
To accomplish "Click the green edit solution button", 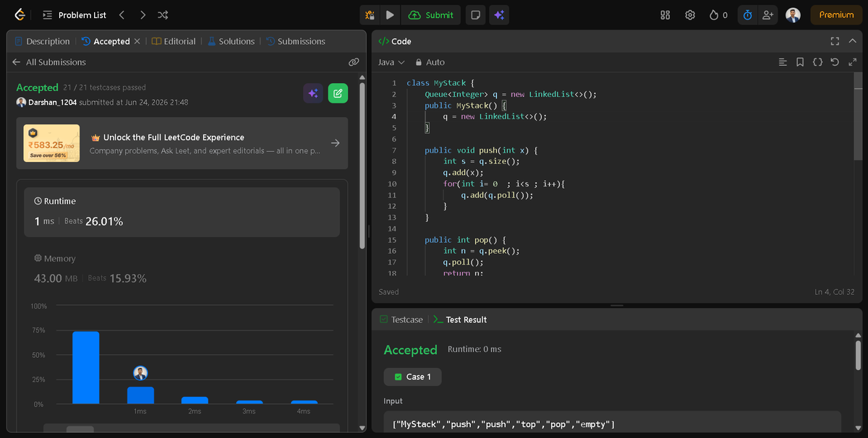I will pos(338,93).
